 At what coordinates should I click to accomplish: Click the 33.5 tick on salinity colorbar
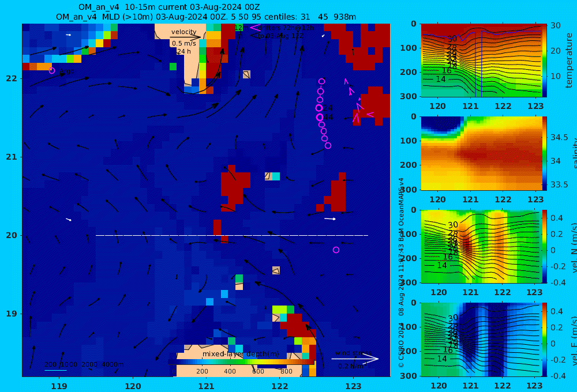click(559, 184)
